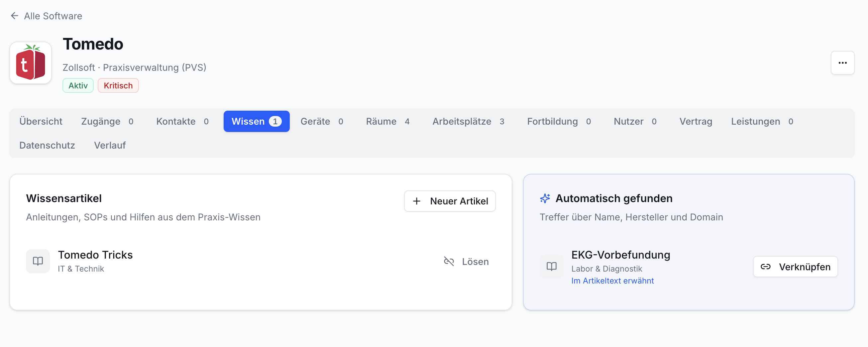Viewport: 868px width, 347px height.
Task: Switch to the Übersicht tab
Action: point(41,121)
